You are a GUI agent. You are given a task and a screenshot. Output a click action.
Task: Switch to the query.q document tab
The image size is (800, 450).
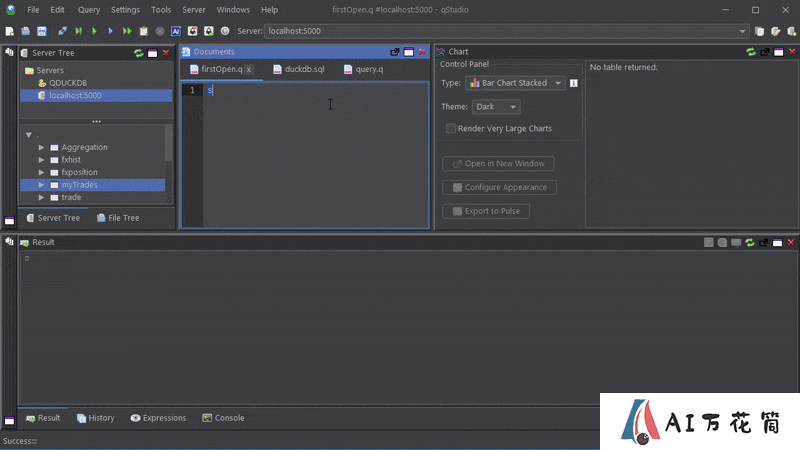pos(364,69)
